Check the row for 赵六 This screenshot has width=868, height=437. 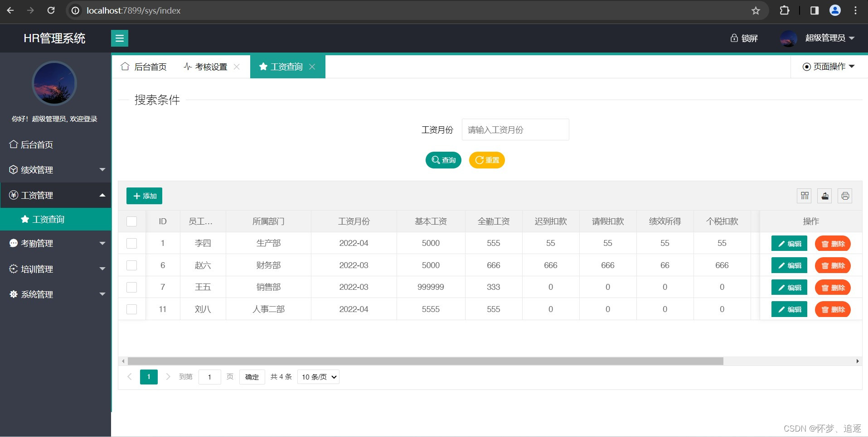[131, 265]
